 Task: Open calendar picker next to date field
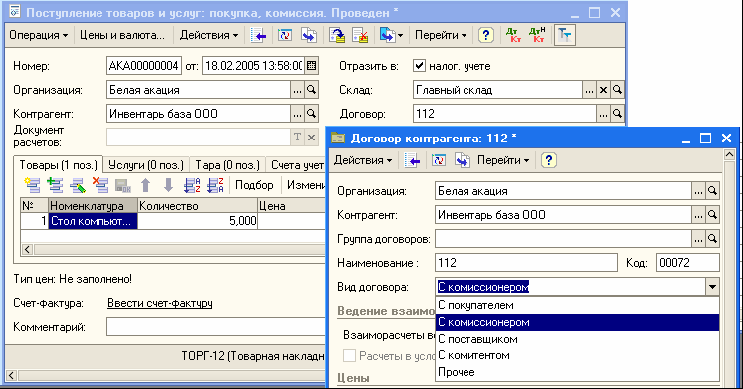[311, 65]
